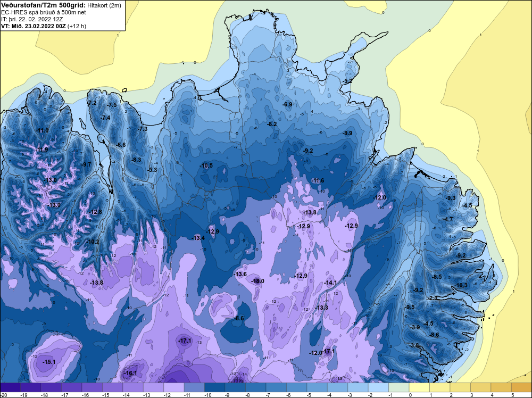The width and height of the screenshot is (532, 398).
Task: Select the legend color swatch labeled -1
Action: tap(399, 387)
